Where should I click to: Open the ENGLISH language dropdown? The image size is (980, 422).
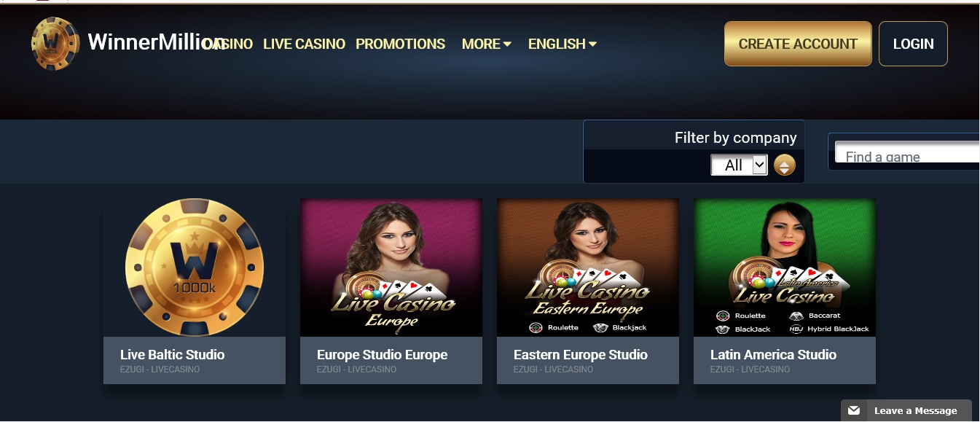pyautogui.click(x=562, y=44)
